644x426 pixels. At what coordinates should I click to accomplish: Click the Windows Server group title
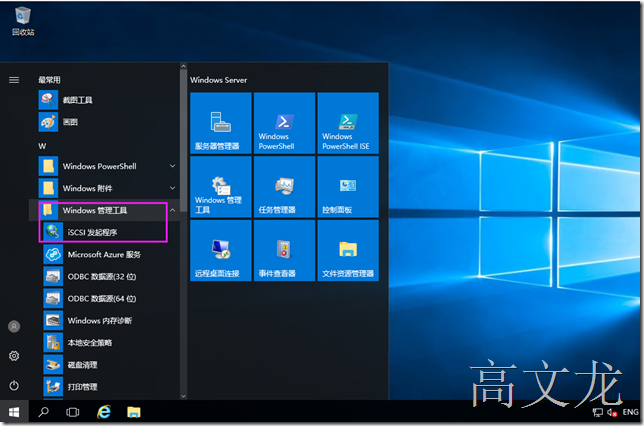click(x=218, y=80)
